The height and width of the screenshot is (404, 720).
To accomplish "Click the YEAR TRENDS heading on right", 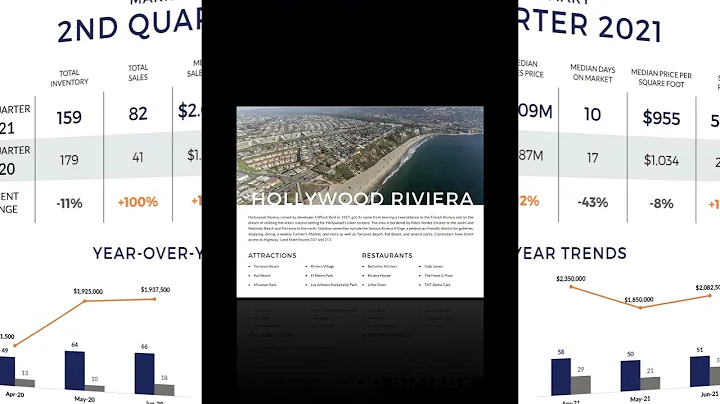I will coord(573,253).
